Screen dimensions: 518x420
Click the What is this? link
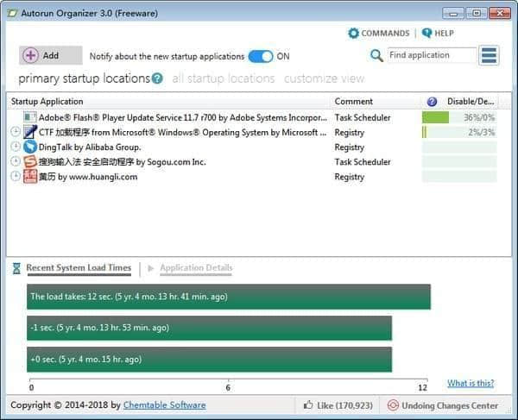(471, 384)
